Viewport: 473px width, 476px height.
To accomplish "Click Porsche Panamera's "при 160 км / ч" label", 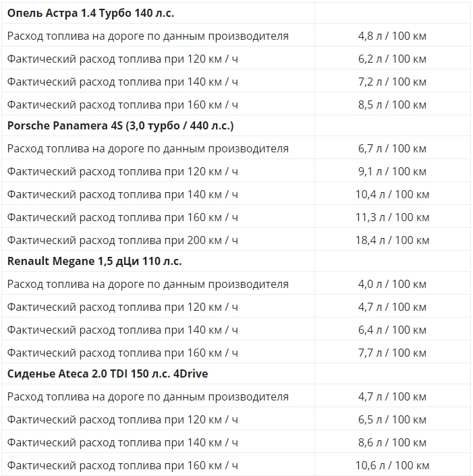I will click(x=122, y=217).
